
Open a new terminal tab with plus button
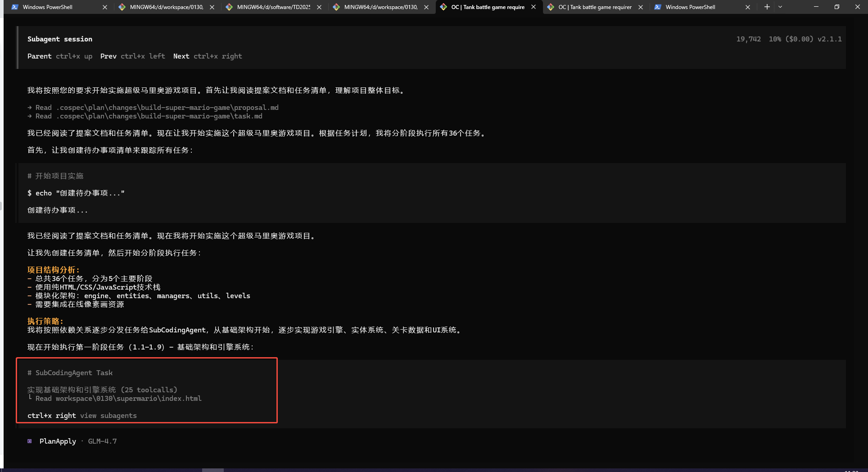pyautogui.click(x=767, y=7)
